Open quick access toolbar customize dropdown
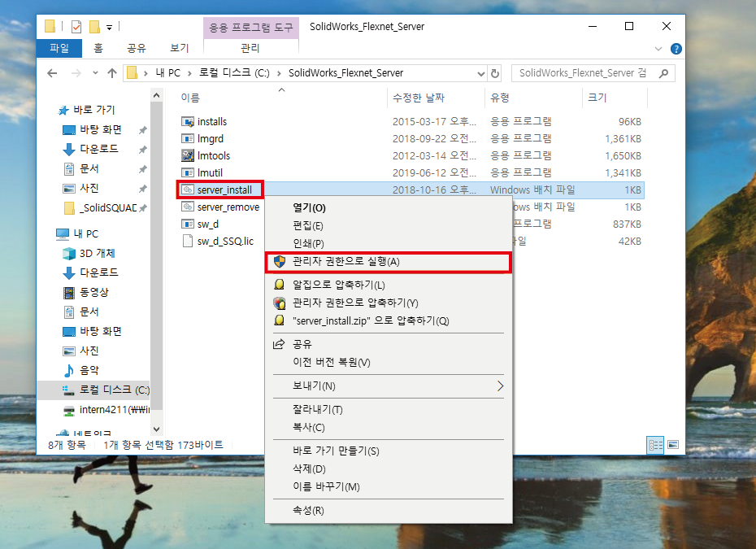The height and width of the screenshot is (549, 756). coord(110,28)
